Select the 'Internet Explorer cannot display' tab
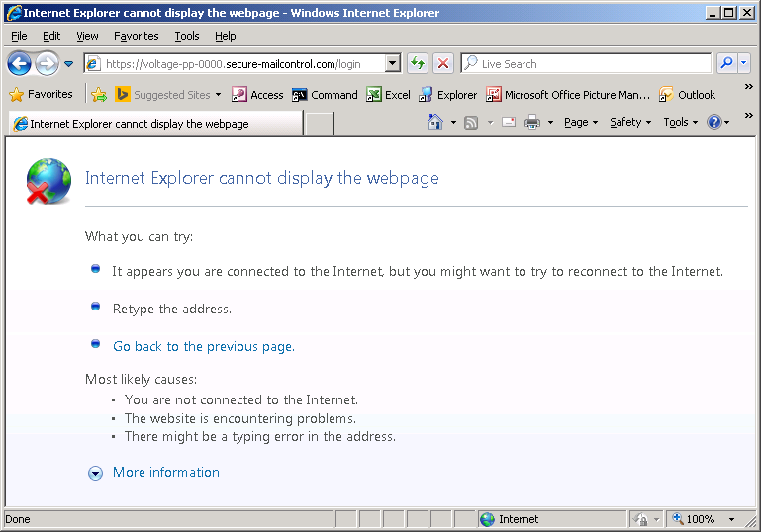This screenshot has height=532, width=761. point(155,124)
